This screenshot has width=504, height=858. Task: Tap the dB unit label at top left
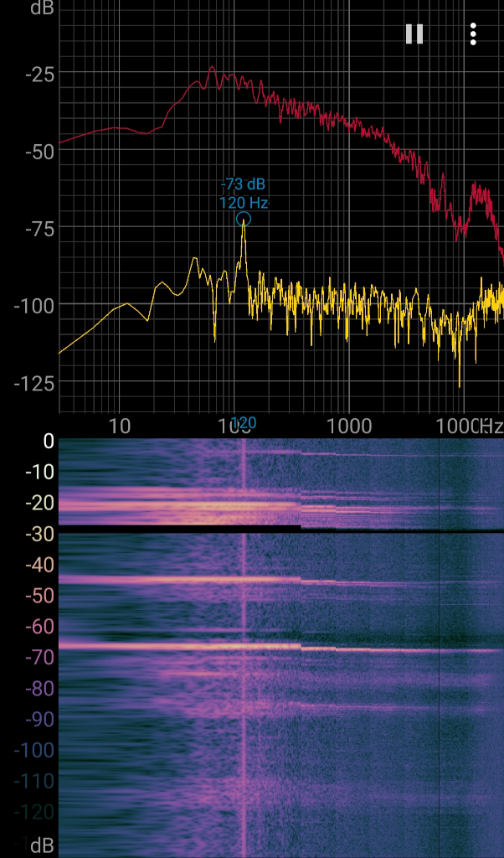pos(39,8)
